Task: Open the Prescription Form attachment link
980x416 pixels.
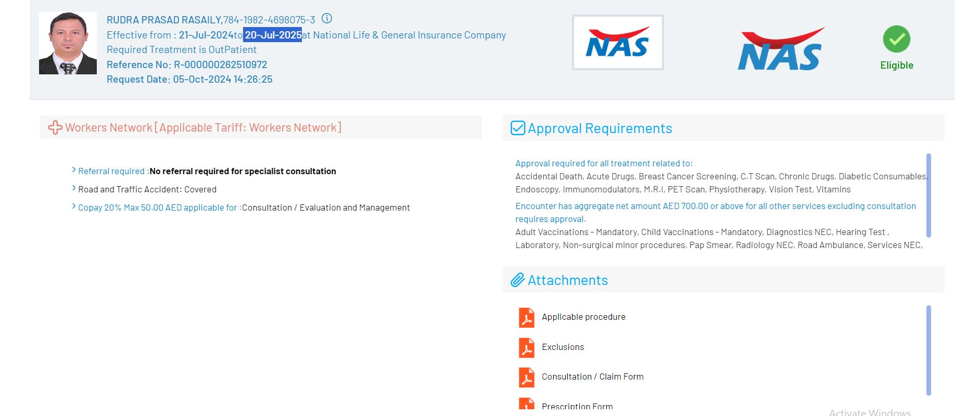Action: click(x=577, y=406)
